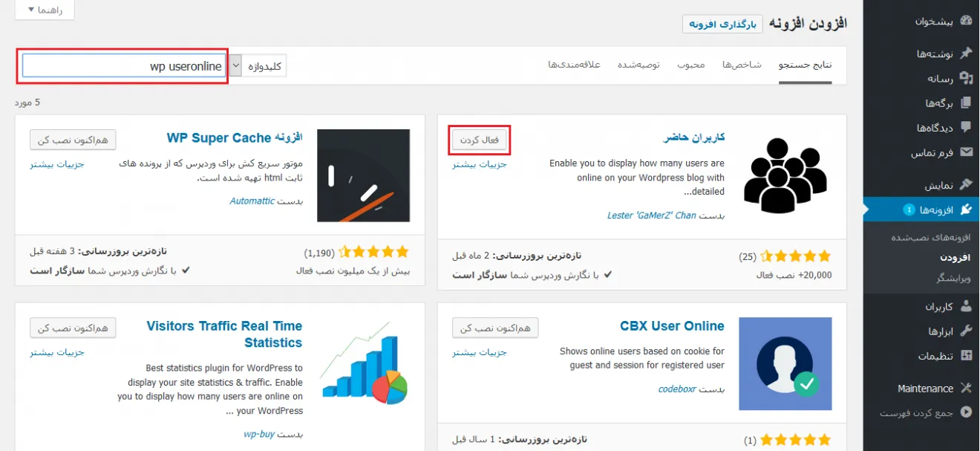Open the پیشخوان dashboard icon in sidebar
This screenshot has height=451, width=980.
[x=966, y=22]
